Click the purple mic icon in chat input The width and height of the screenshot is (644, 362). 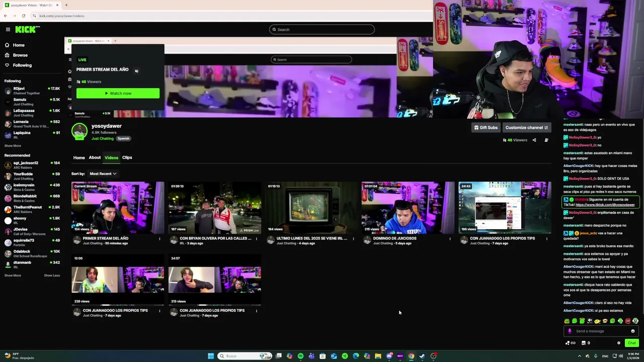click(x=570, y=331)
